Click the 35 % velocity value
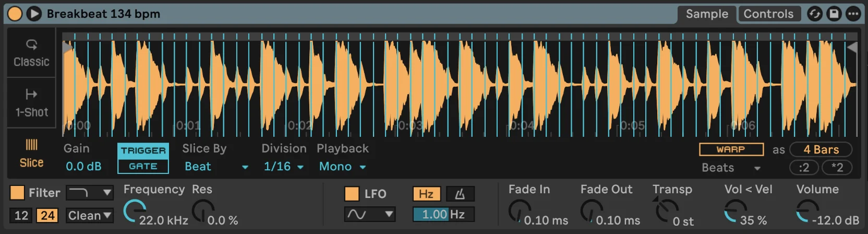Image resolution: width=868 pixels, height=234 pixels. pos(753,220)
